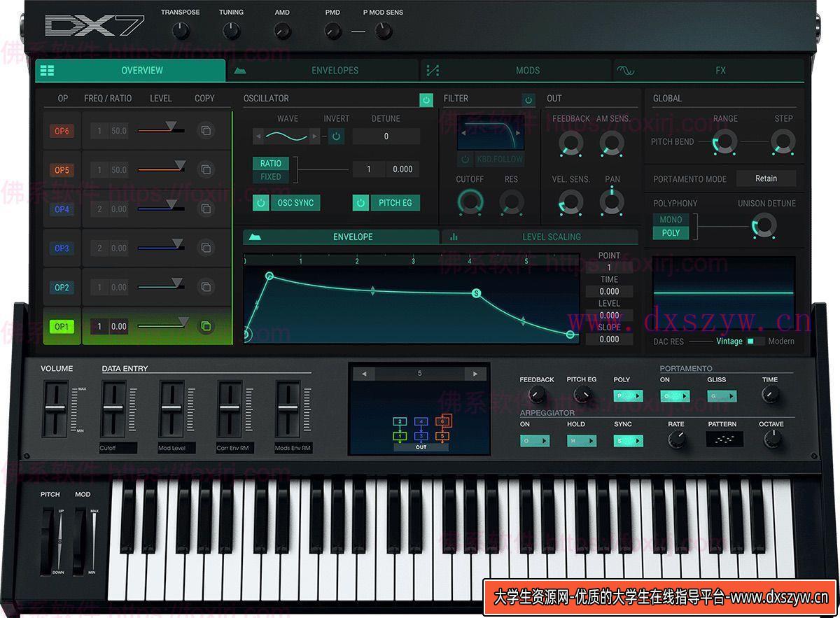Image resolution: width=840 pixels, height=618 pixels.
Task: Toggle the wave INVERT button
Action: [x=336, y=136]
